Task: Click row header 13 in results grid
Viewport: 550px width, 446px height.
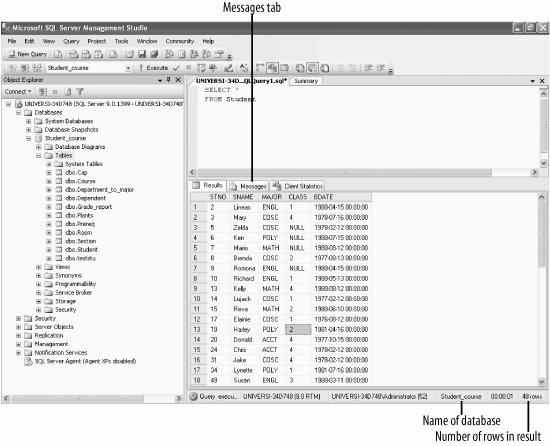Action: [199, 330]
